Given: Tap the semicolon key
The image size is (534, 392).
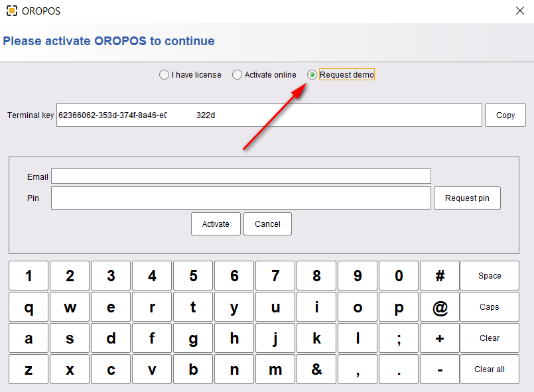Looking at the screenshot, I should point(399,338).
